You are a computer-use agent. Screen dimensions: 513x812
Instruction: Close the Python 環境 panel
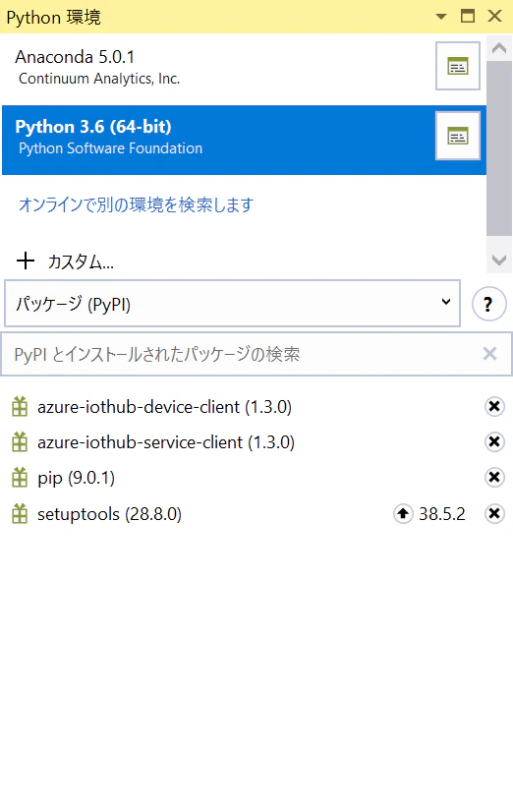(495, 16)
